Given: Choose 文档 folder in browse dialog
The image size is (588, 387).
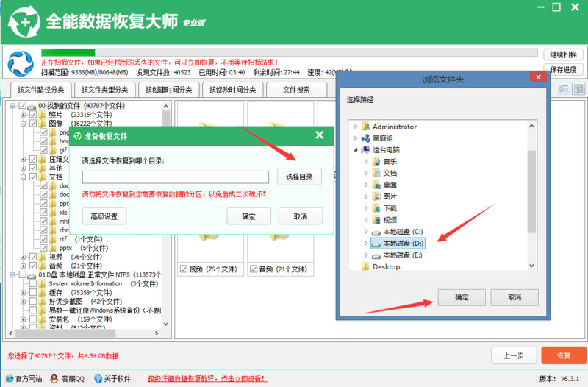Looking at the screenshot, I should tap(384, 173).
